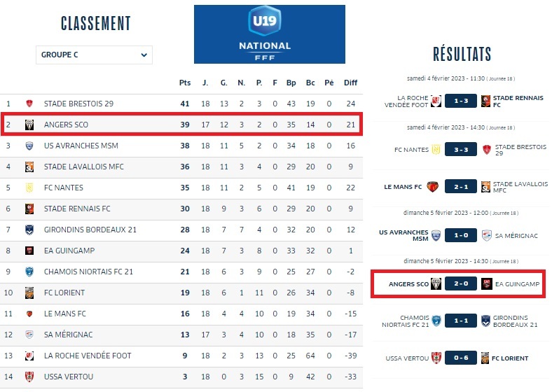
Task: Click the Girondins Bordeaux 21 crest in table
Action: 29,230
